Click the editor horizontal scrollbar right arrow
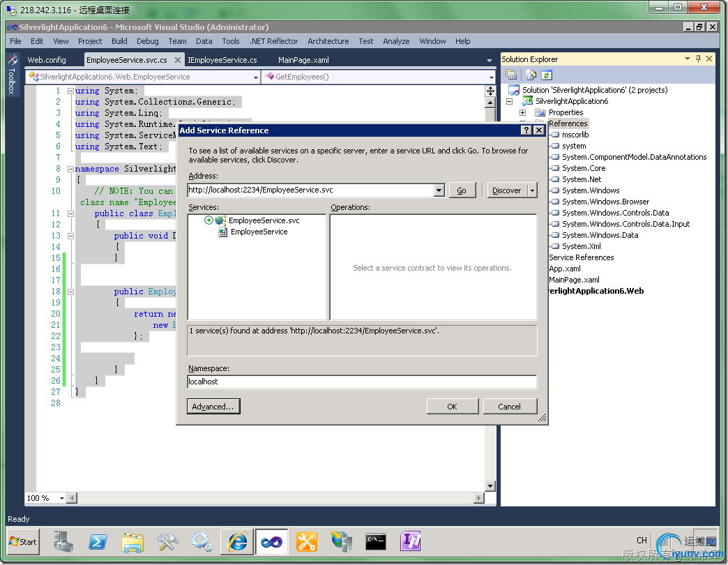728x565 pixels. (479, 498)
